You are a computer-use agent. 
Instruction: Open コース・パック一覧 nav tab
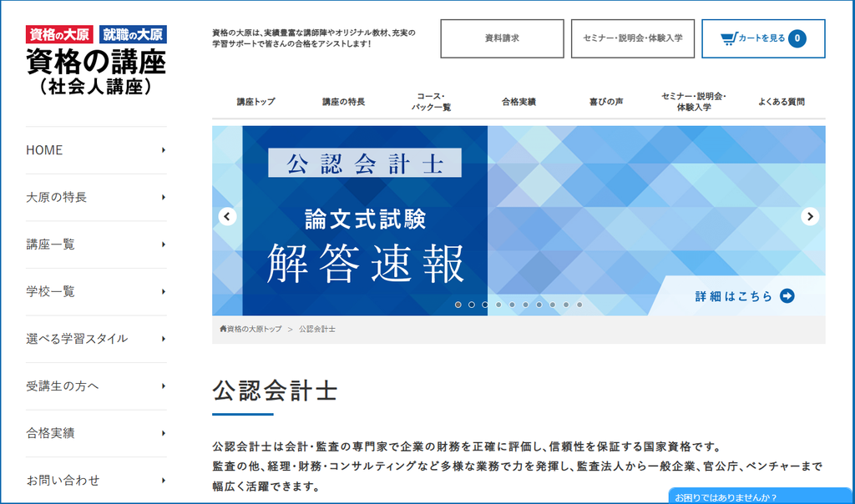(431, 102)
